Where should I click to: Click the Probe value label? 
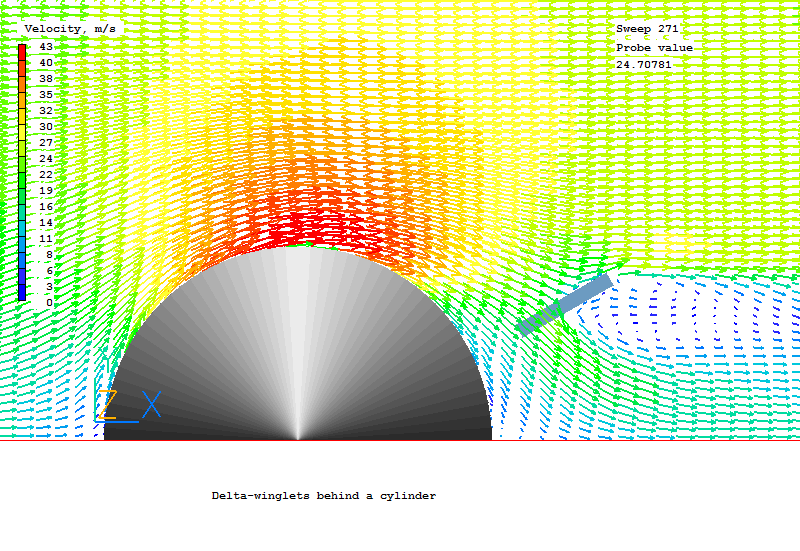[654, 48]
